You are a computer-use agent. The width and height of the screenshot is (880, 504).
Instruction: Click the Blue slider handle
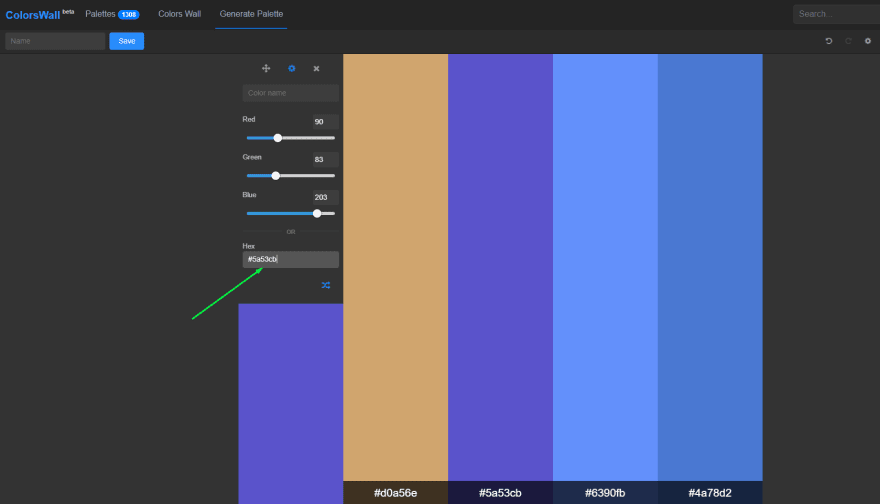pyautogui.click(x=317, y=213)
